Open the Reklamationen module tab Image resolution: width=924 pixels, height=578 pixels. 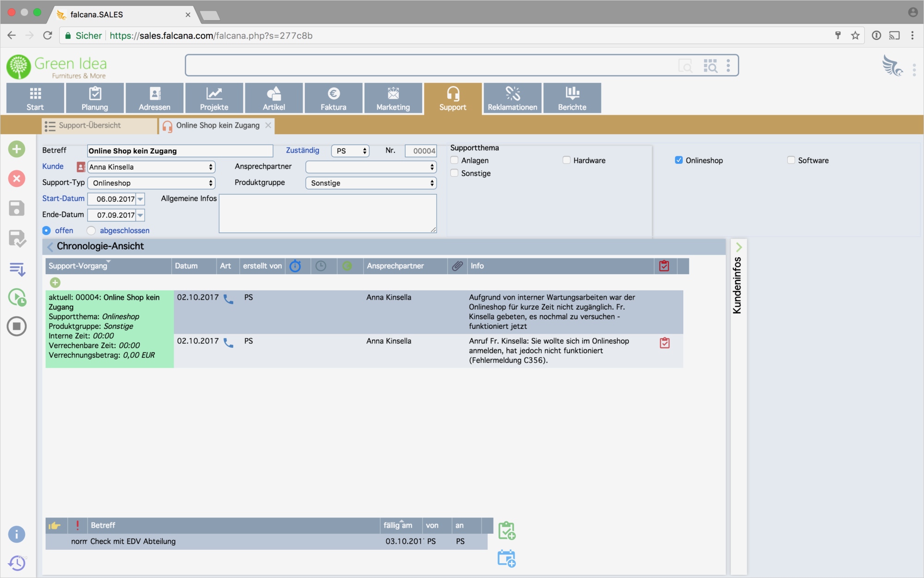(512, 98)
